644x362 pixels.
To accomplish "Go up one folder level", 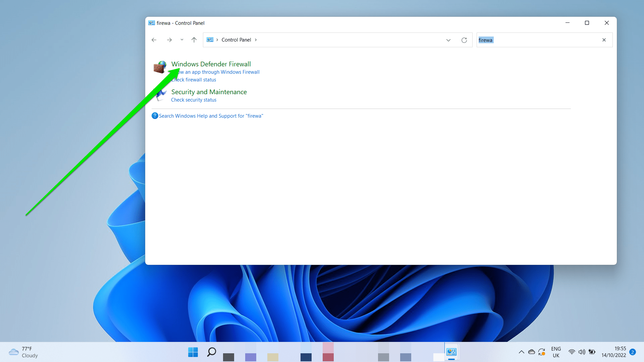I will pyautogui.click(x=194, y=40).
